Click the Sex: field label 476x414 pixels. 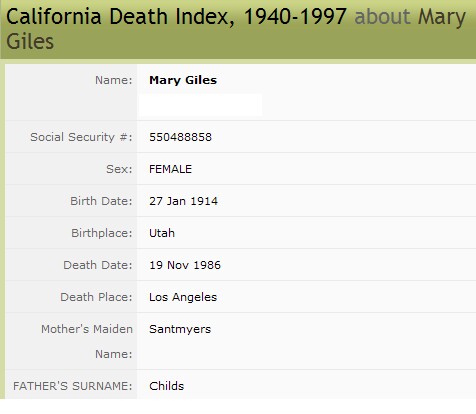point(119,169)
